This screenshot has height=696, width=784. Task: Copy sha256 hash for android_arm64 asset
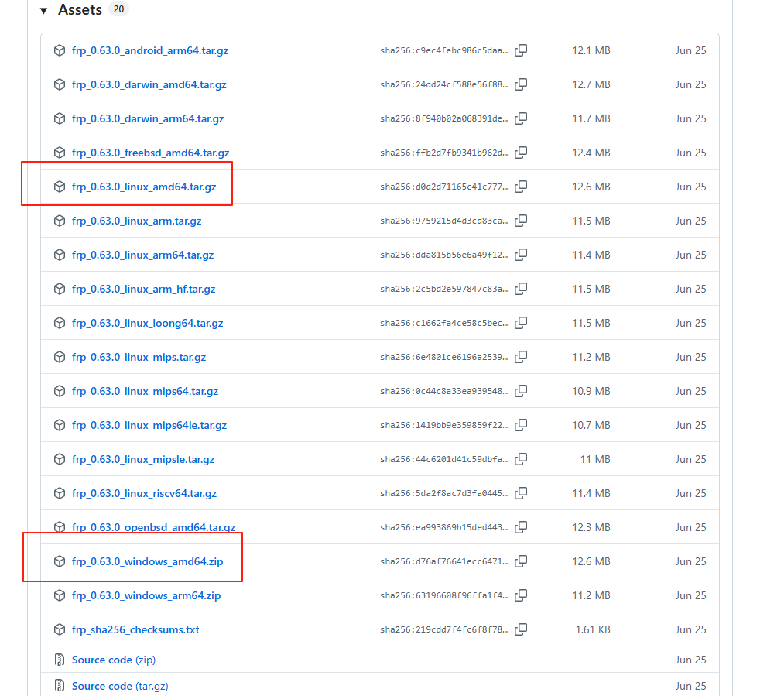click(522, 50)
